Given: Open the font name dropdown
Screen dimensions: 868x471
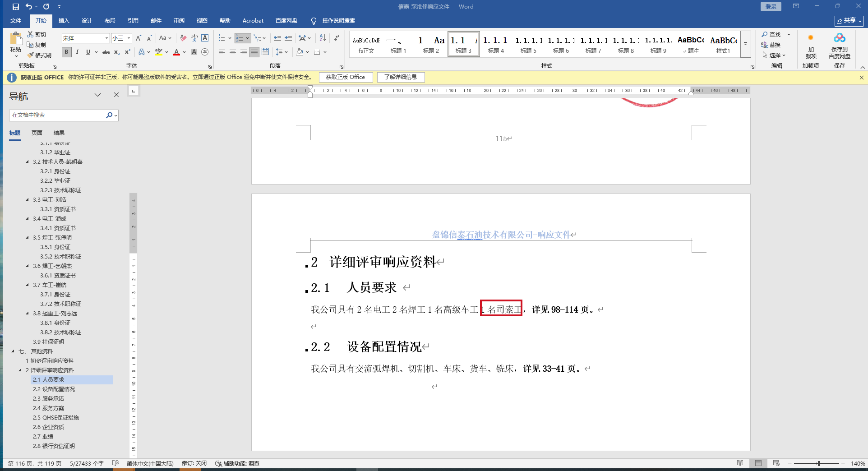Looking at the screenshot, I should pyautogui.click(x=107, y=38).
